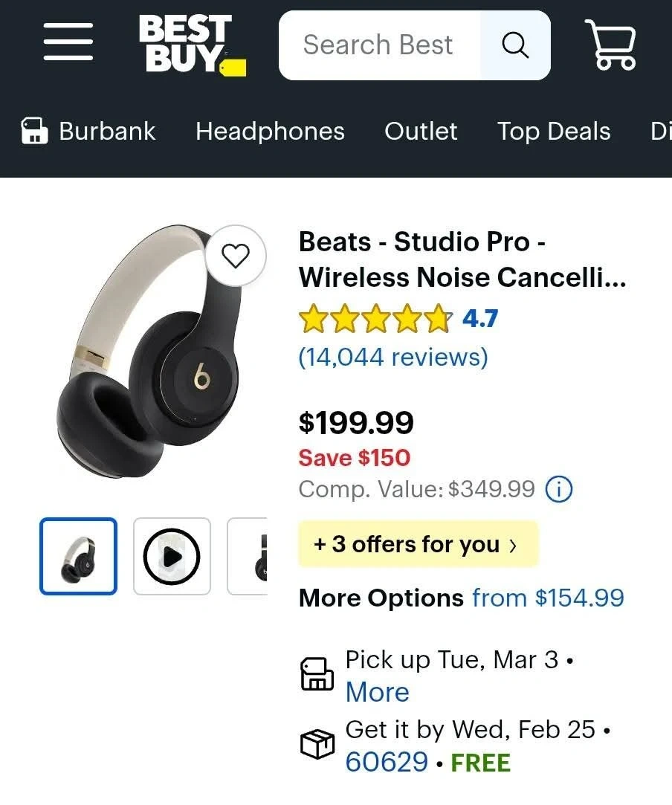Select the first headphone image thumbnail

[78, 556]
